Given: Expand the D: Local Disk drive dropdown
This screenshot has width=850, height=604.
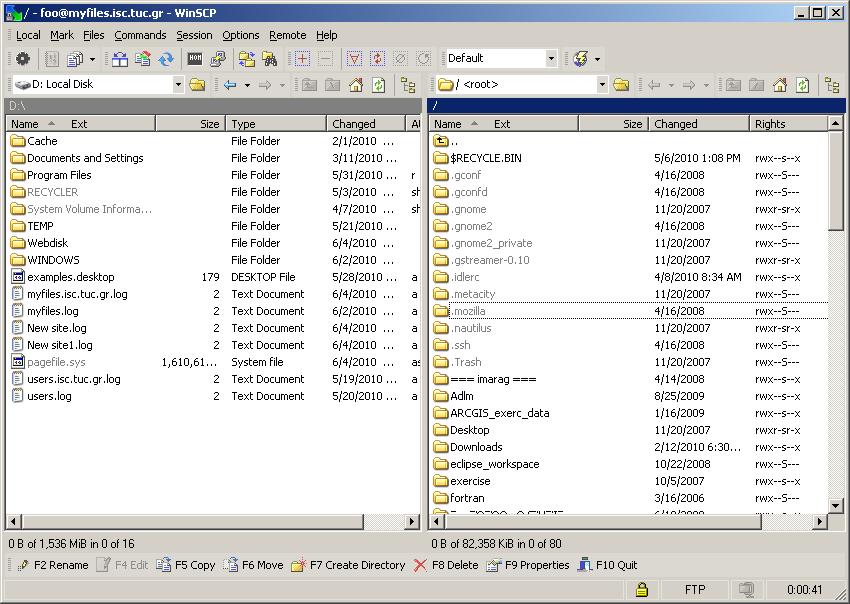Looking at the screenshot, I should pos(178,85).
